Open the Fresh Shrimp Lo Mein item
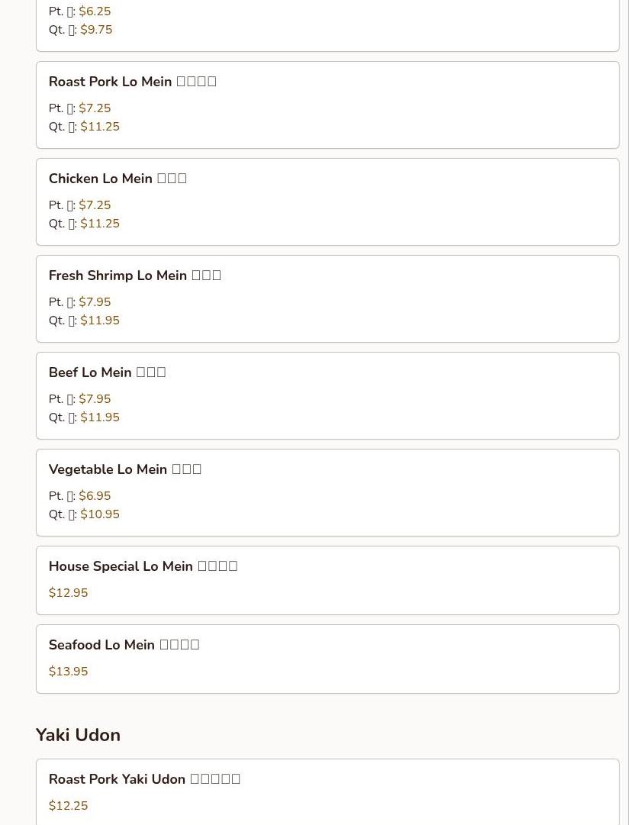This screenshot has width=644, height=825. click(x=134, y=276)
